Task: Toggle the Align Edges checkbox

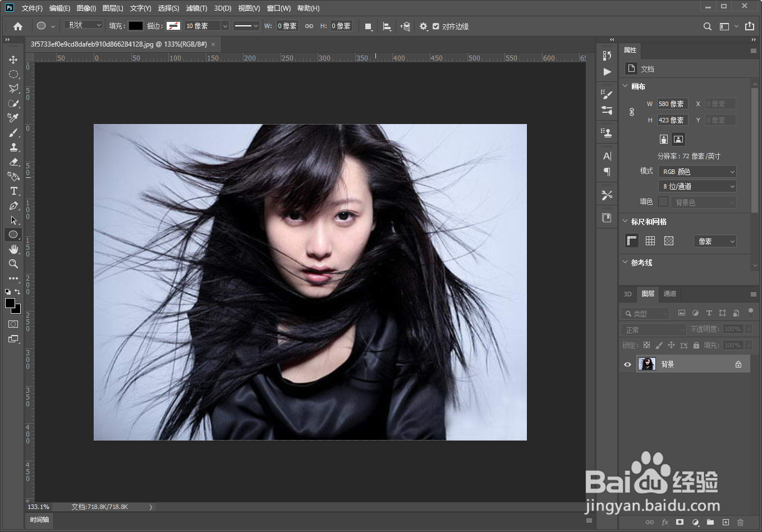Action: (436, 26)
